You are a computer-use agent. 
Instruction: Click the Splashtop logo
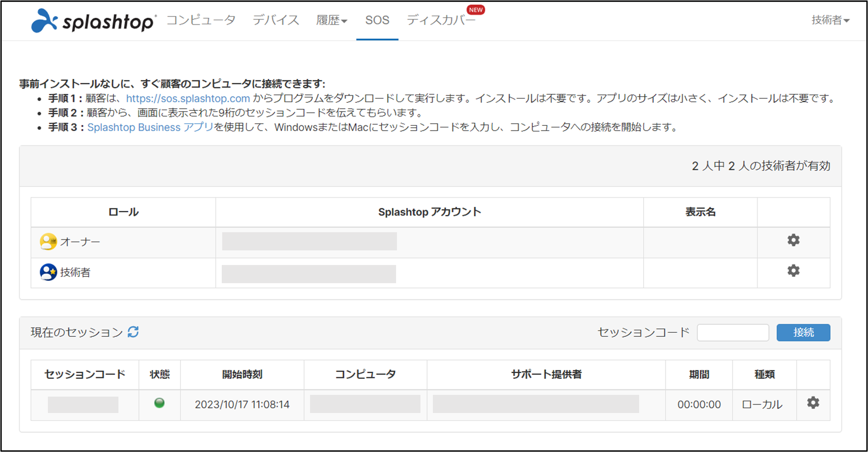click(93, 20)
